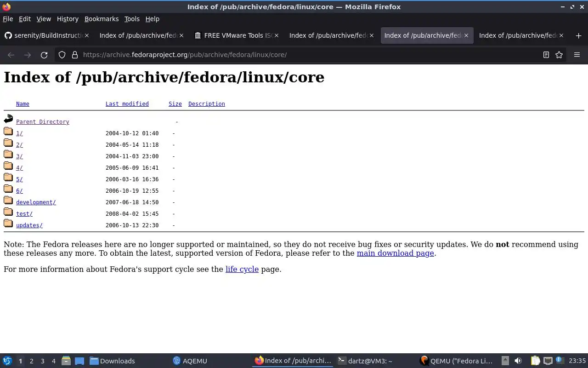
Task: Open the Tools menu
Action: pos(132,19)
